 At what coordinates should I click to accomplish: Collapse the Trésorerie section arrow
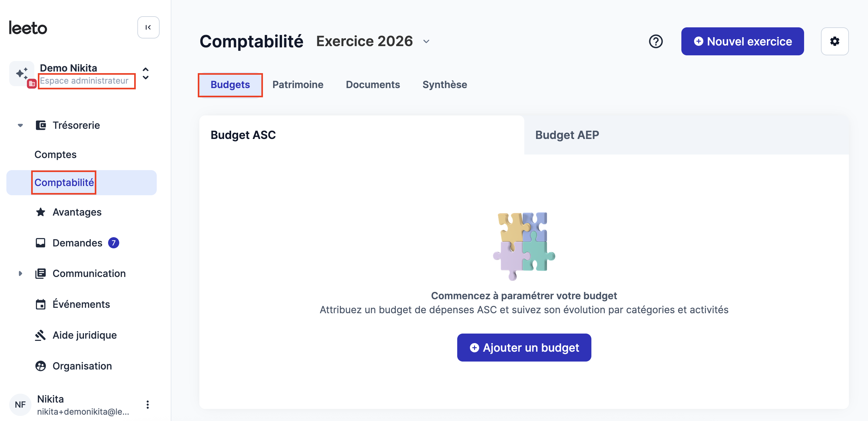20,125
